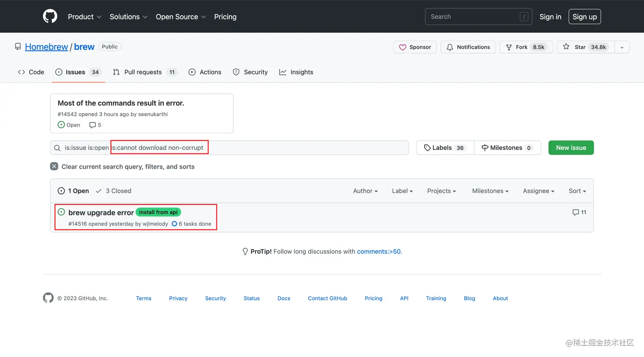644x357 pixels.
Task: Open the Product dropdown menu
Action: (85, 17)
